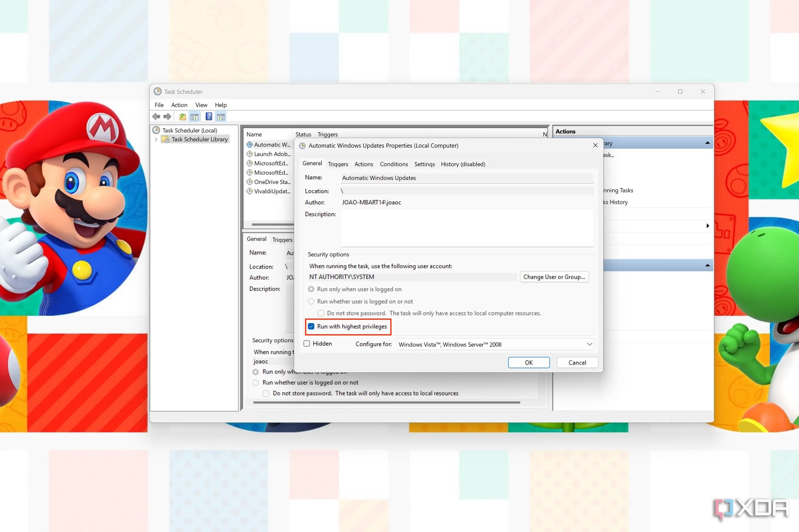Click into the Description text field
The image size is (799, 532).
click(x=467, y=228)
